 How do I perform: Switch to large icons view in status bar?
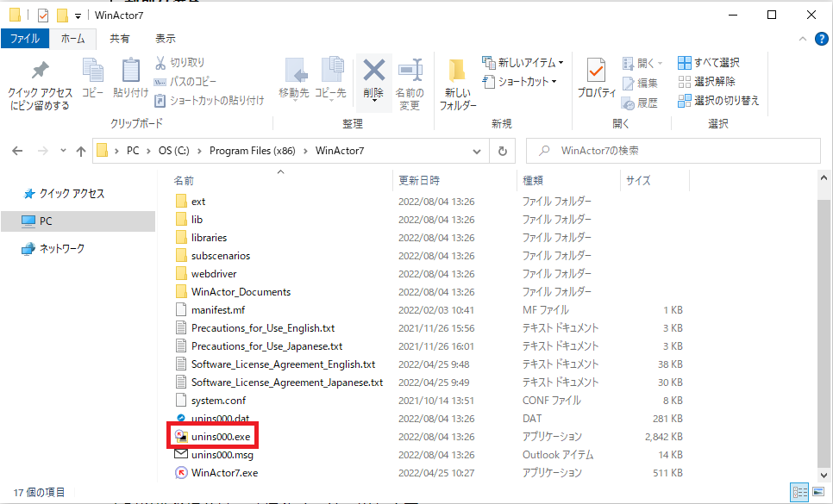(x=818, y=492)
